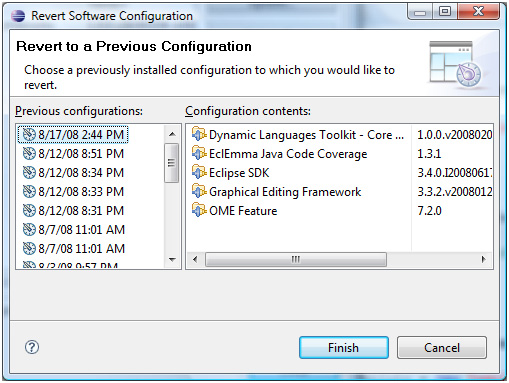Click the 8/12/08 8:34 PM configuration clock icon
This screenshot has width=509, height=383.
pos(29,173)
